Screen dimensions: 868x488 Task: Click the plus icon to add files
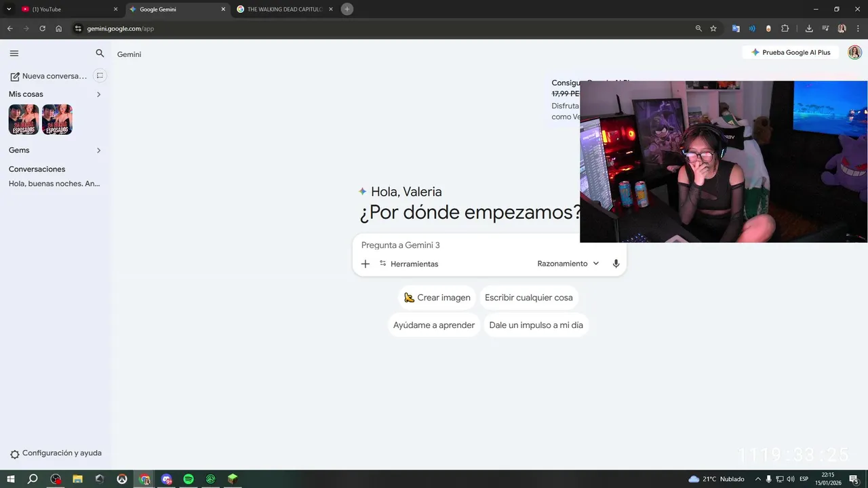pyautogui.click(x=365, y=264)
